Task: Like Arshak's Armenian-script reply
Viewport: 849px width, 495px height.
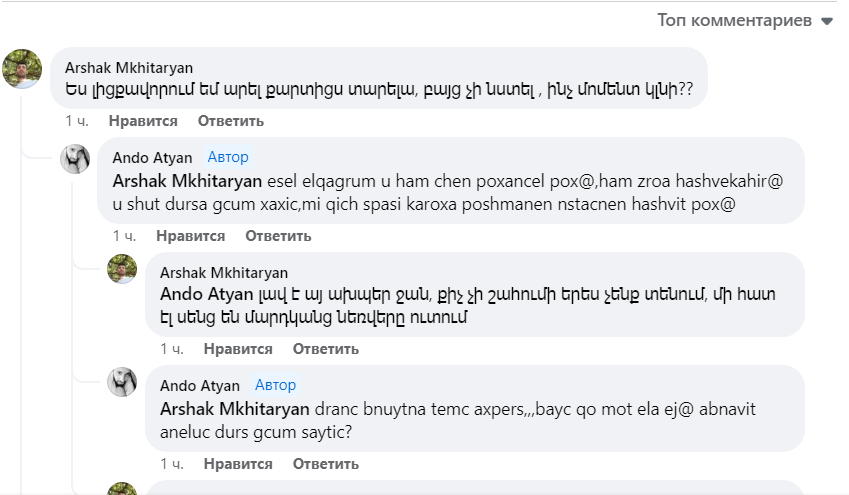Action: click(238, 349)
